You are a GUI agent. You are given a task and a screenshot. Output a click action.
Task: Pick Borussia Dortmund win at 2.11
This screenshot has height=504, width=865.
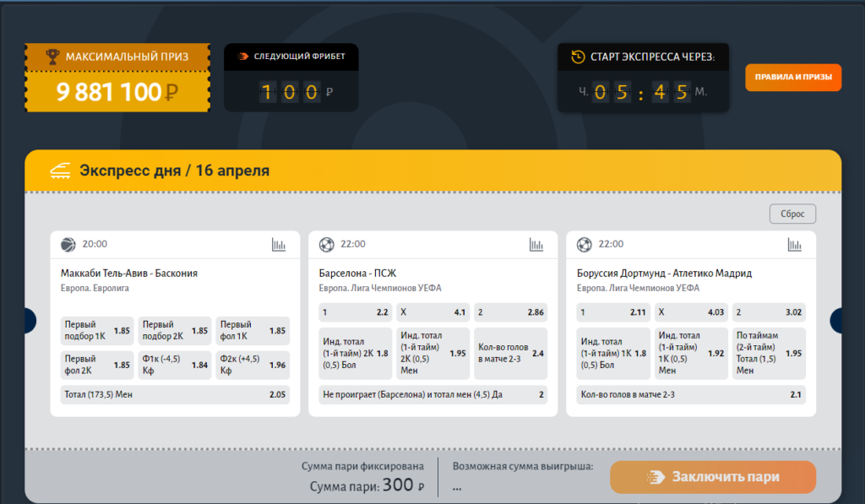(x=613, y=312)
